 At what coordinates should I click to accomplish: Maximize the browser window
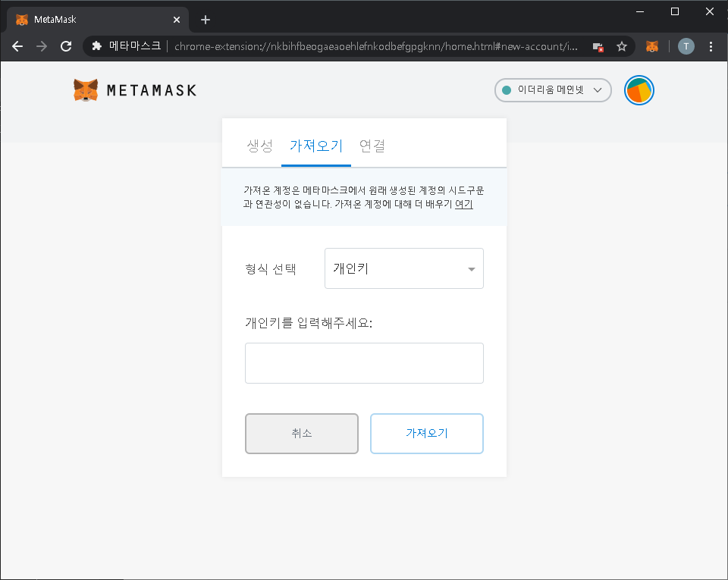pyautogui.click(x=675, y=11)
